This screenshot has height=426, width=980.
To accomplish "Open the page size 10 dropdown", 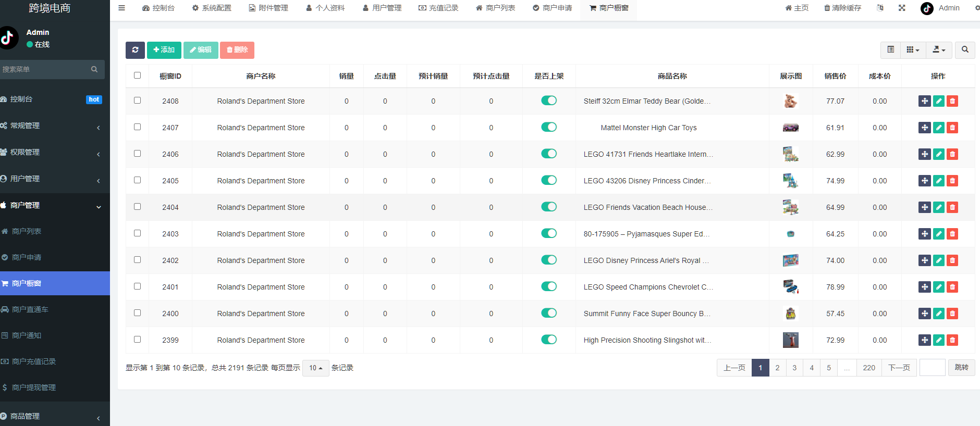I will click(316, 368).
